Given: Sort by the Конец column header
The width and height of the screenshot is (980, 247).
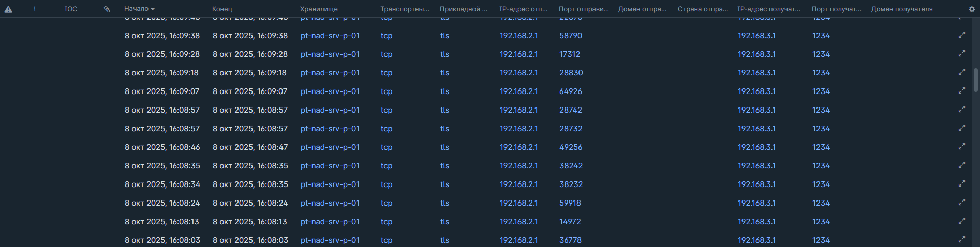Looking at the screenshot, I should (x=222, y=9).
